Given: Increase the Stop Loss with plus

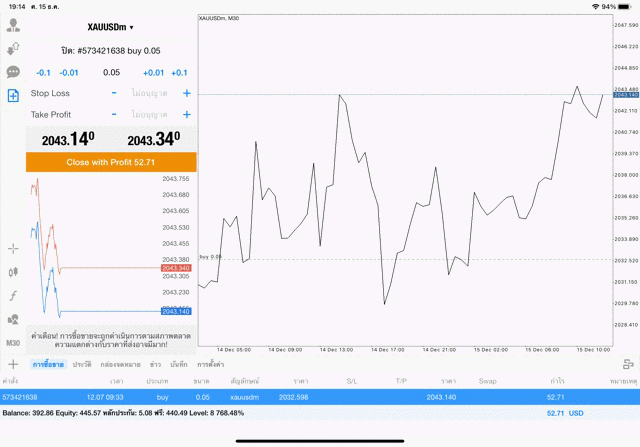Looking at the screenshot, I should 186,93.
